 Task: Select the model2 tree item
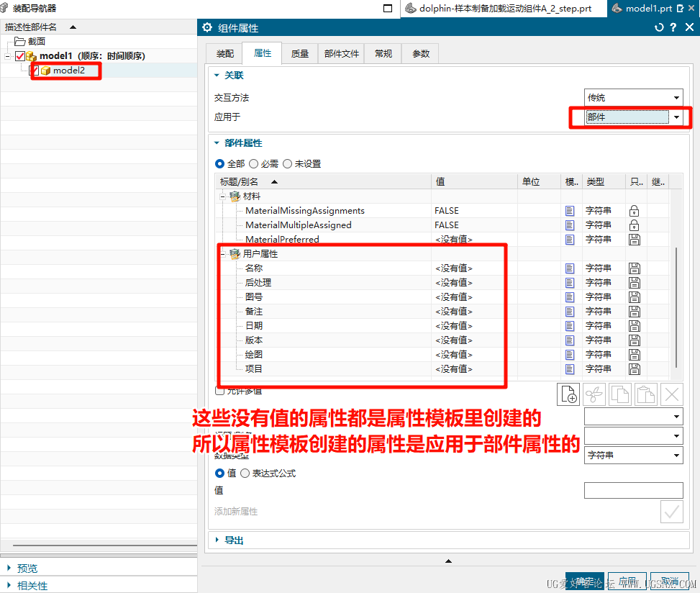point(69,71)
